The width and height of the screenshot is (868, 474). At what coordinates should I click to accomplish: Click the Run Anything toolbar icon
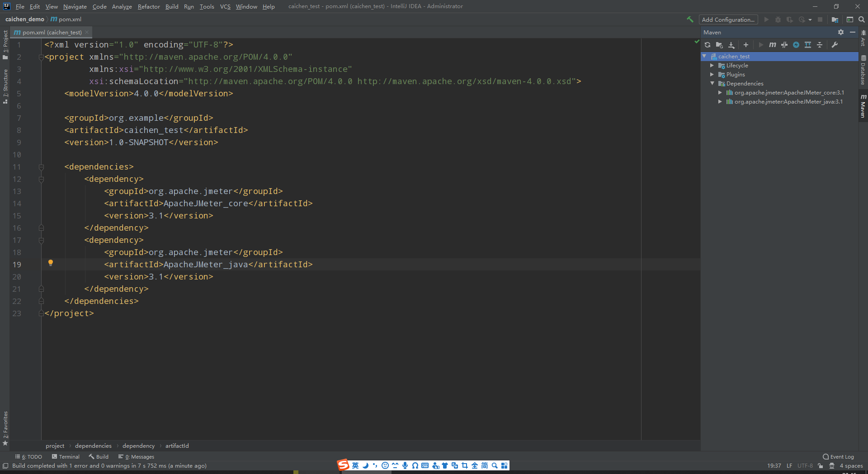pyautogui.click(x=850, y=19)
